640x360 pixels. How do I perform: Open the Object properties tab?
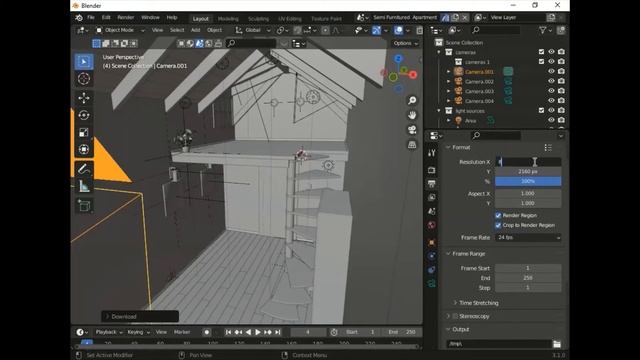point(432,242)
